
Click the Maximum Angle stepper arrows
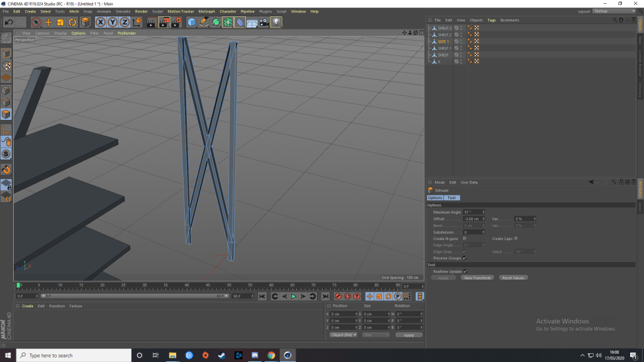point(483,212)
